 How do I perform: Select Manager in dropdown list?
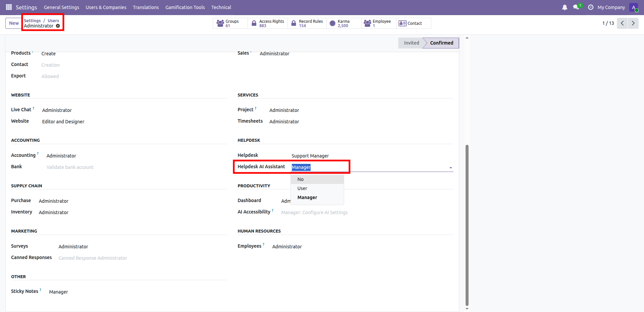[317, 197]
